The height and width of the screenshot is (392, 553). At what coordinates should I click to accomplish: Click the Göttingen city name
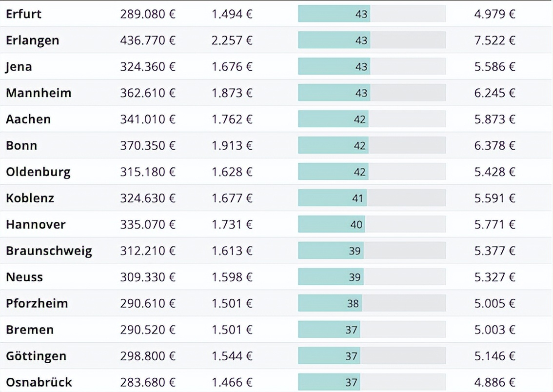click(x=36, y=356)
